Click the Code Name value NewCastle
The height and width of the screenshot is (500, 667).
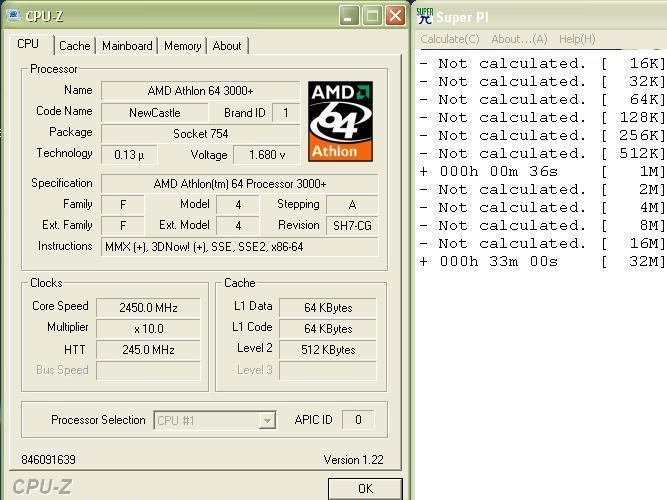(x=155, y=113)
